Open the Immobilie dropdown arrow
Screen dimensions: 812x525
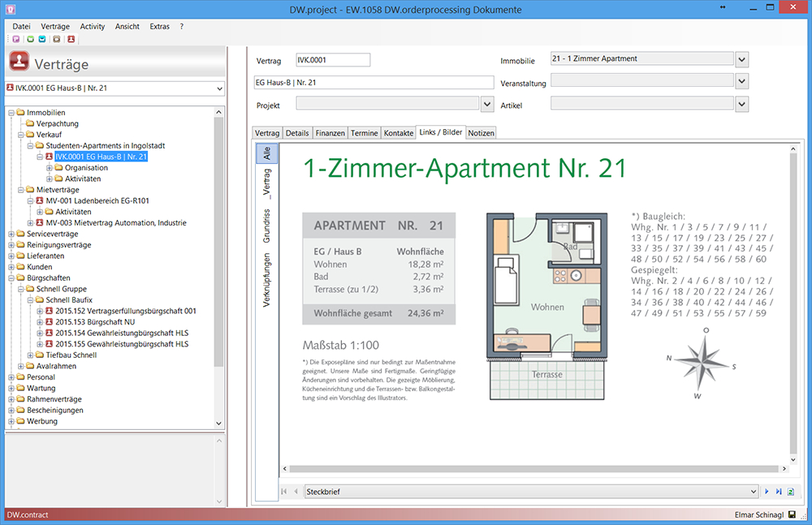pos(741,59)
